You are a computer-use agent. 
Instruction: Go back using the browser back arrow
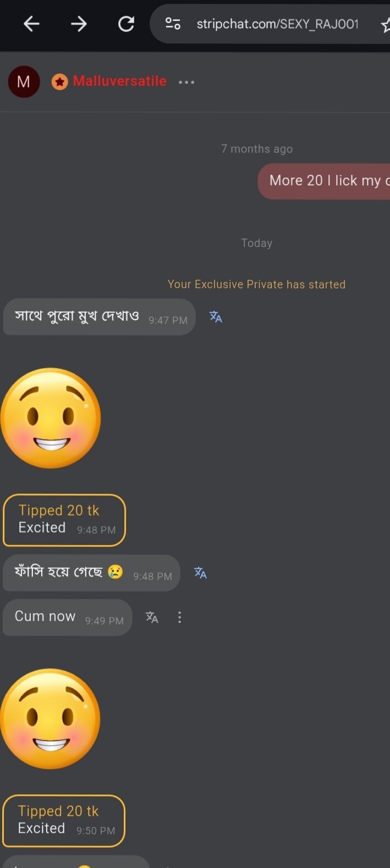click(31, 24)
